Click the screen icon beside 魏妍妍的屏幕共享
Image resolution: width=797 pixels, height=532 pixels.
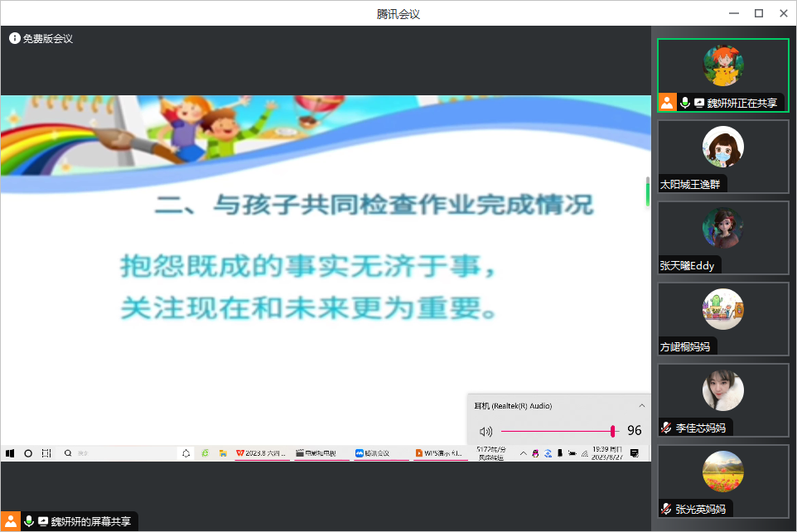pos(43,521)
